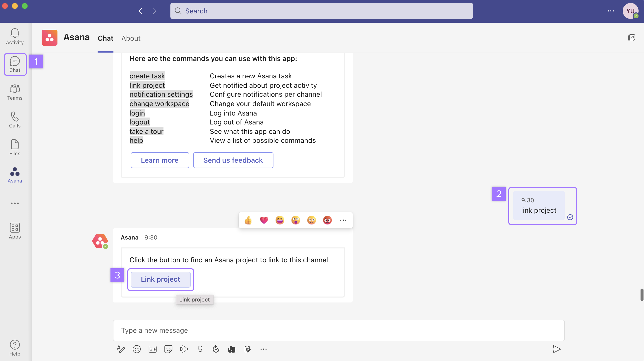
Task: Click the Loop/refresh component icon
Action: tap(216, 349)
